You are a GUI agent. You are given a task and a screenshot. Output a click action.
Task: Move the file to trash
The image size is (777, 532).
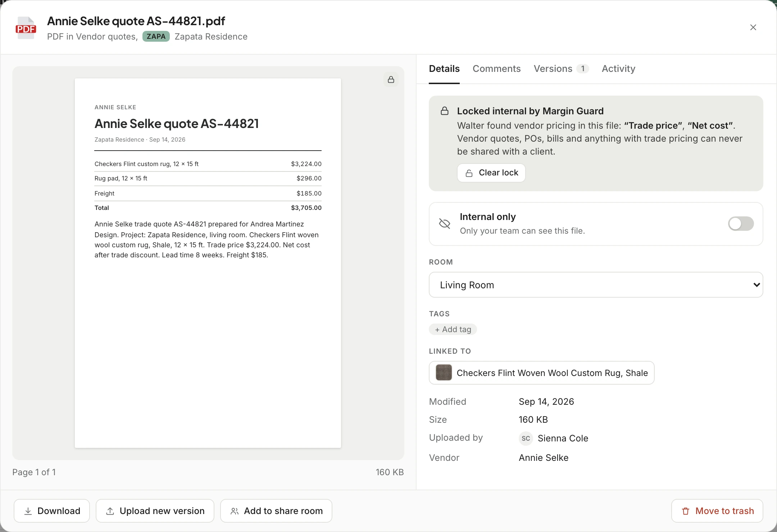717,511
